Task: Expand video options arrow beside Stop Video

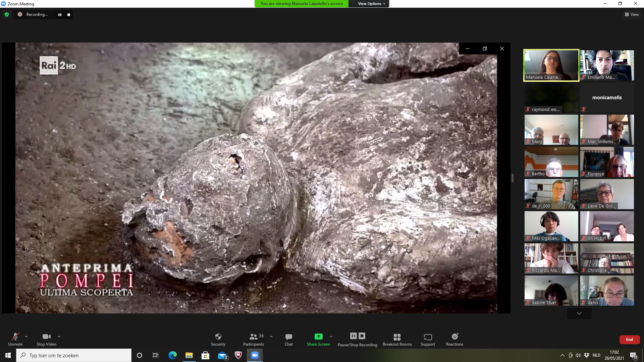Action: pyautogui.click(x=59, y=337)
